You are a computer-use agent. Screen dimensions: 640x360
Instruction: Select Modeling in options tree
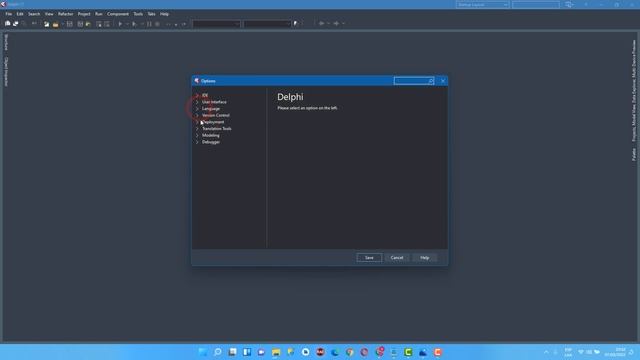click(x=211, y=135)
